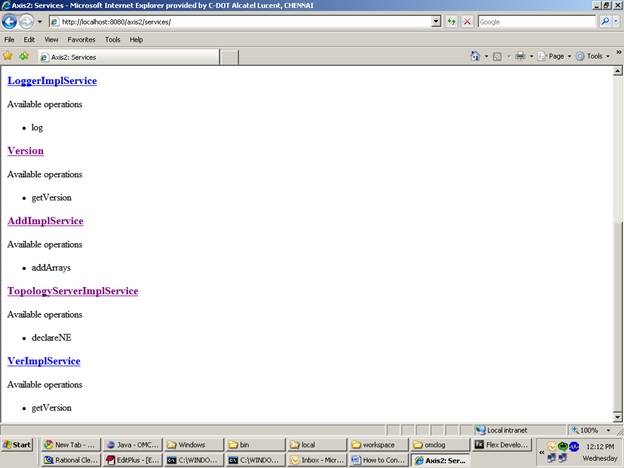Open the VerImplService link
624x468 pixels.
[44, 361]
